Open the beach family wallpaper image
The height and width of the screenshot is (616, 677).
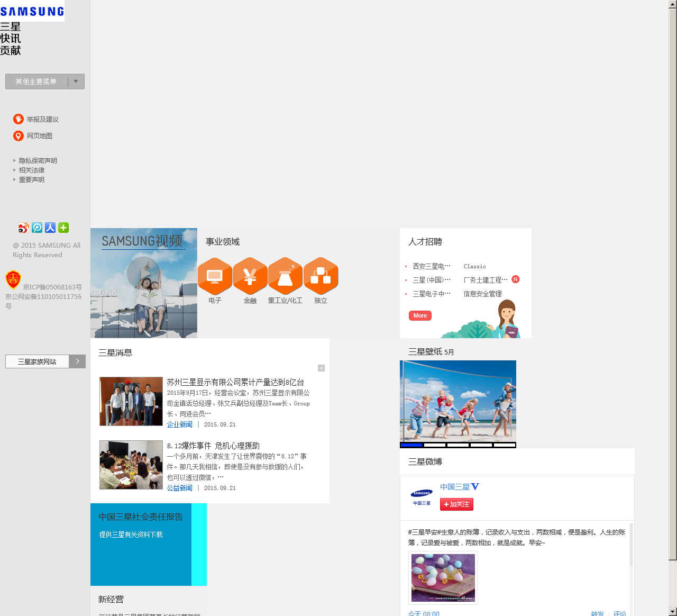[x=458, y=401]
